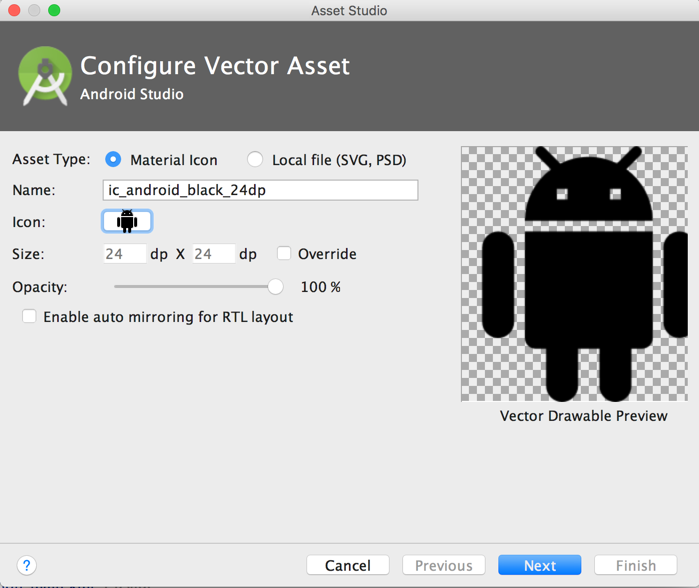
Task: Click the help question mark icon
Action: click(27, 565)
